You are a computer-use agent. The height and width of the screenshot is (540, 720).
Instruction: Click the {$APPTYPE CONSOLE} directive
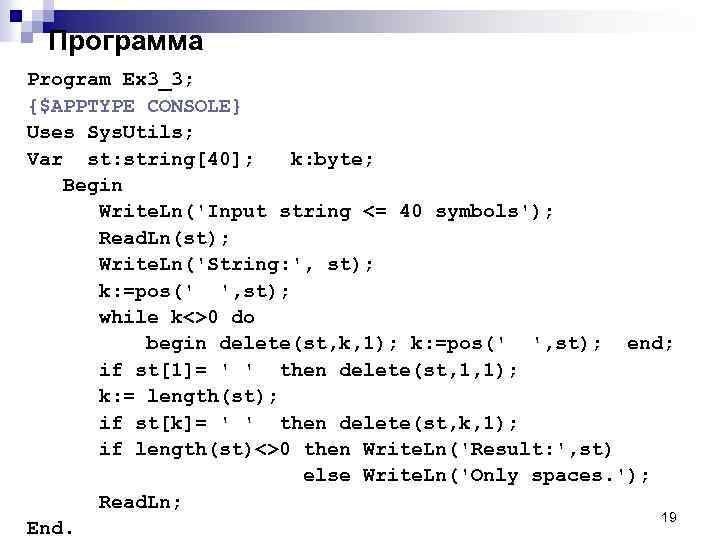pos(134,105)
